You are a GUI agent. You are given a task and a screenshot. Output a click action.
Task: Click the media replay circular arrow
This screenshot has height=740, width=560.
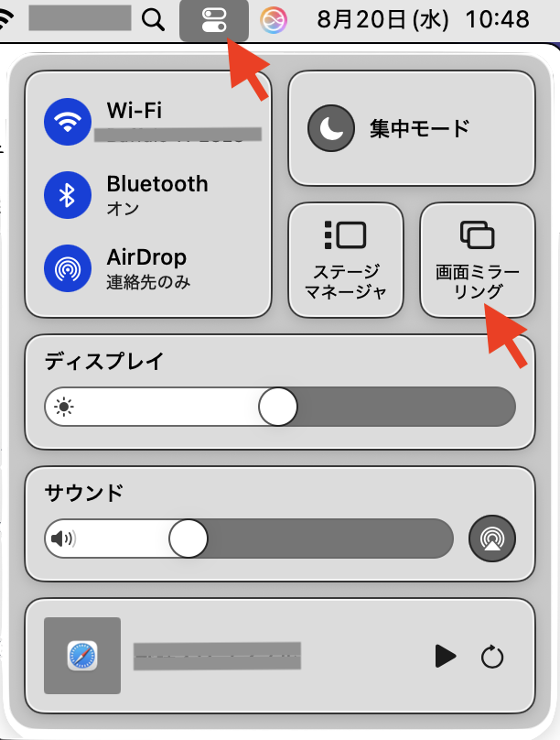click(x=492, y=657)
